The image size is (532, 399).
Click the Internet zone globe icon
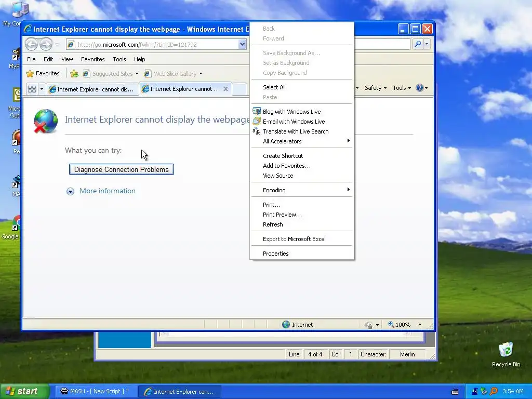tap(286, 324)
